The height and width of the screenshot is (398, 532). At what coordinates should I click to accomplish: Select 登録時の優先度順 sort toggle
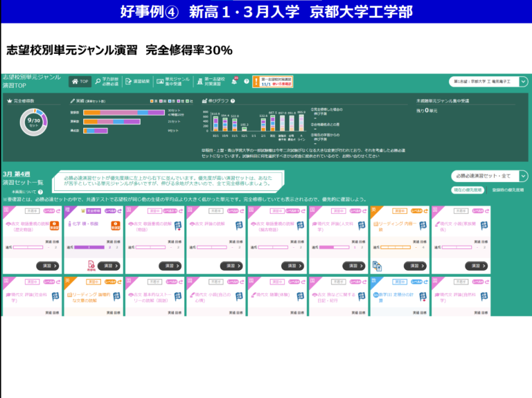click(508, 190)
